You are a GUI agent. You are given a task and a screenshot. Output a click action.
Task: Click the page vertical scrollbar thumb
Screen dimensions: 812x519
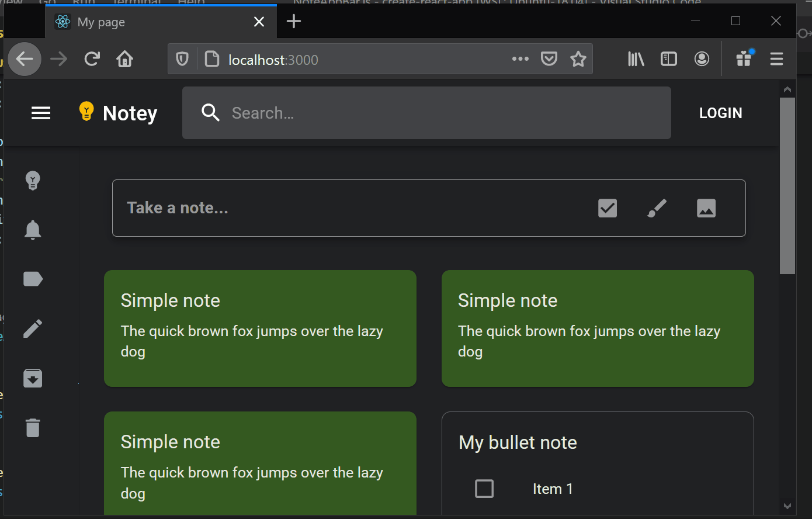pos(787,185)
